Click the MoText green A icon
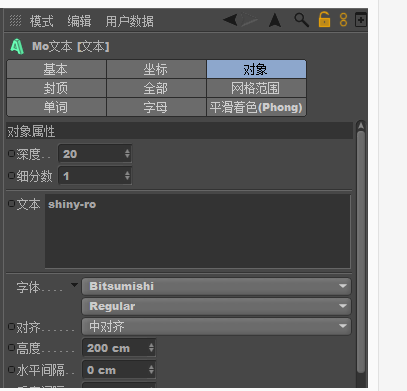The width and height of the screenshot is (407, 391). 17,46
